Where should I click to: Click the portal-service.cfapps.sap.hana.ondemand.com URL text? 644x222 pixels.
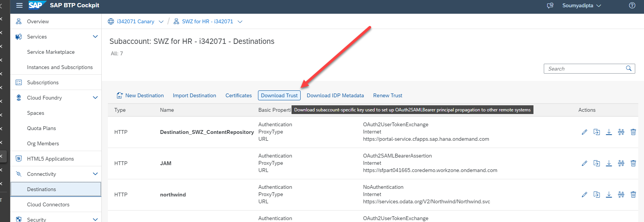point(426,139)
